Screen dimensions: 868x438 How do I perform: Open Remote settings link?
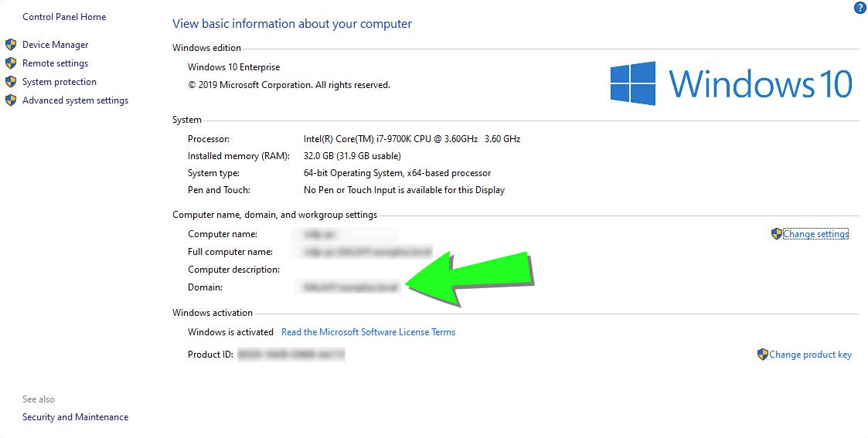coord(56,63)
